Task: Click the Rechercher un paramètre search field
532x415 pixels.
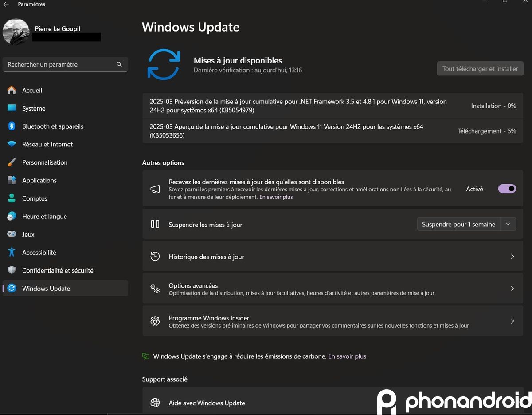Action: coord(65,64)
